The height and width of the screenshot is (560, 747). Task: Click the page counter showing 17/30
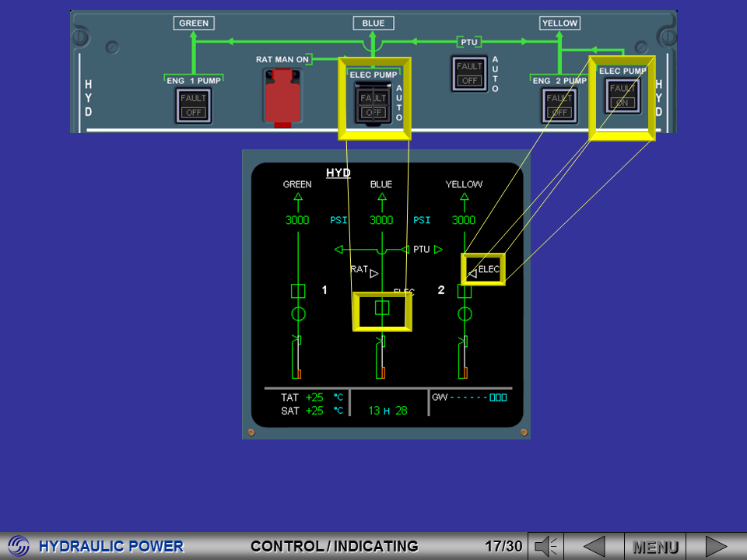click(x=503, y=545)
